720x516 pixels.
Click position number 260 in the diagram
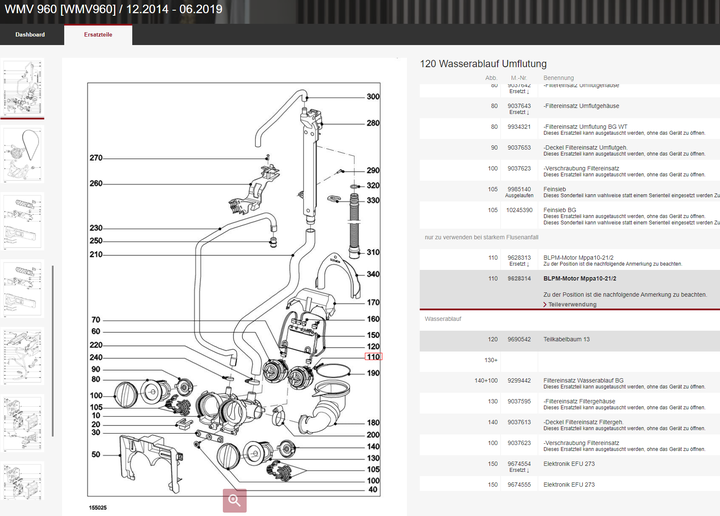96,184
